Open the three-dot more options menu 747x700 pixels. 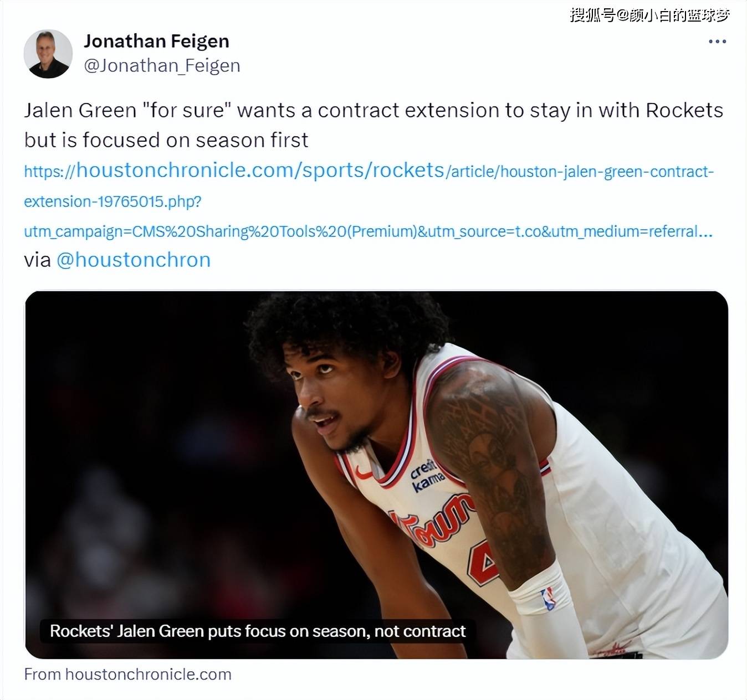click(717, 42)
